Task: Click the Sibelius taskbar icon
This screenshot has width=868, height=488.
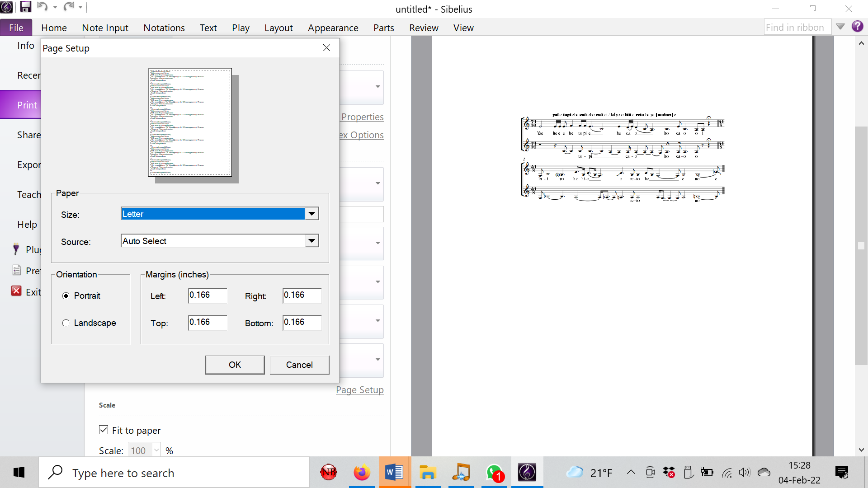Action: (x=527, y=473)
